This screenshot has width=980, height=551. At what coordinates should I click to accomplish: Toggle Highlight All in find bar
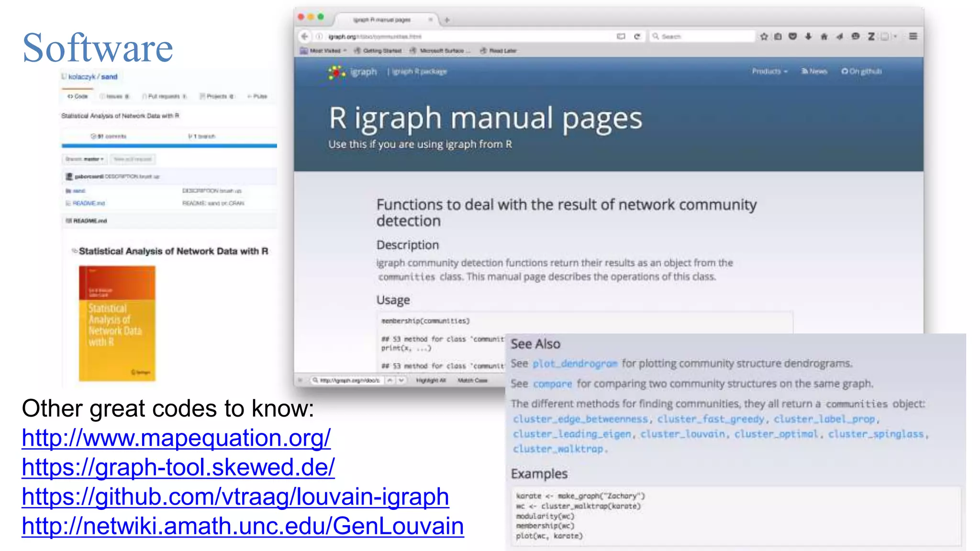pos(431,380)
